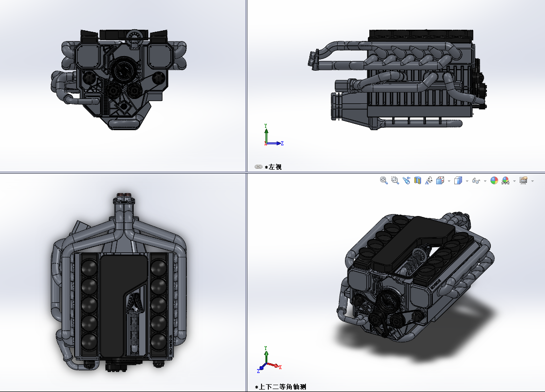Click the *左视 view label
Viewport: 545px width, 392px height.
pyautogui.click(x=273, y=167)
